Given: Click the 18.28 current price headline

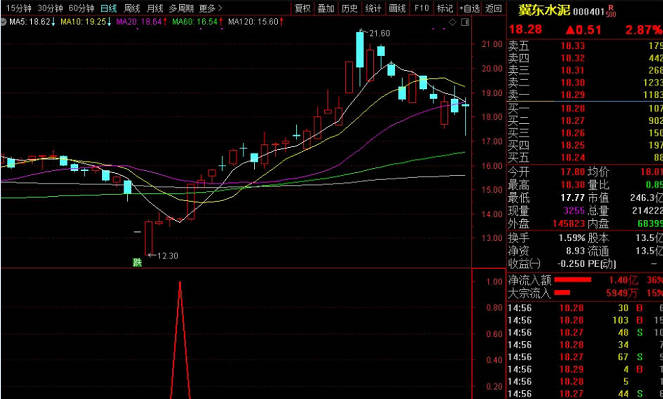Looking at the screenshot, I should point(525,30).
